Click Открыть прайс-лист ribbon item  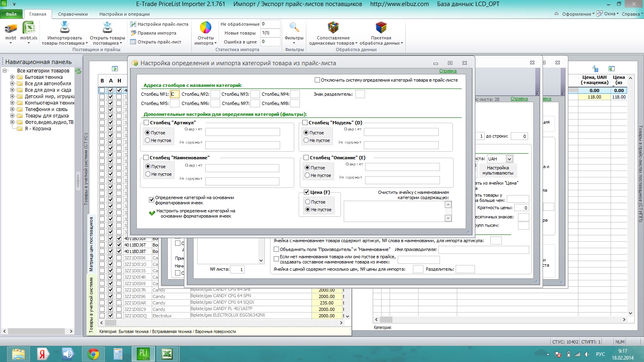pos(155,42)
